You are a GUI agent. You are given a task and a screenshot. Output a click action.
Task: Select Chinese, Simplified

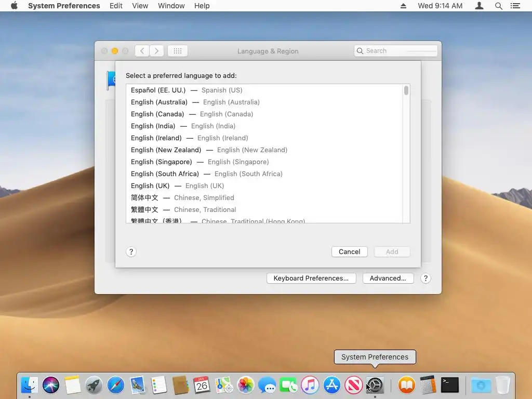(x=264, y=198)
